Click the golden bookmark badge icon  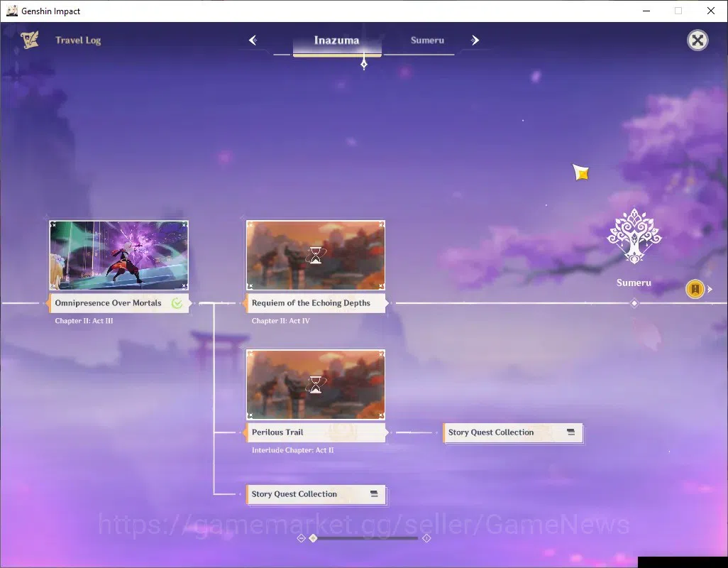(x=695, y=290)
